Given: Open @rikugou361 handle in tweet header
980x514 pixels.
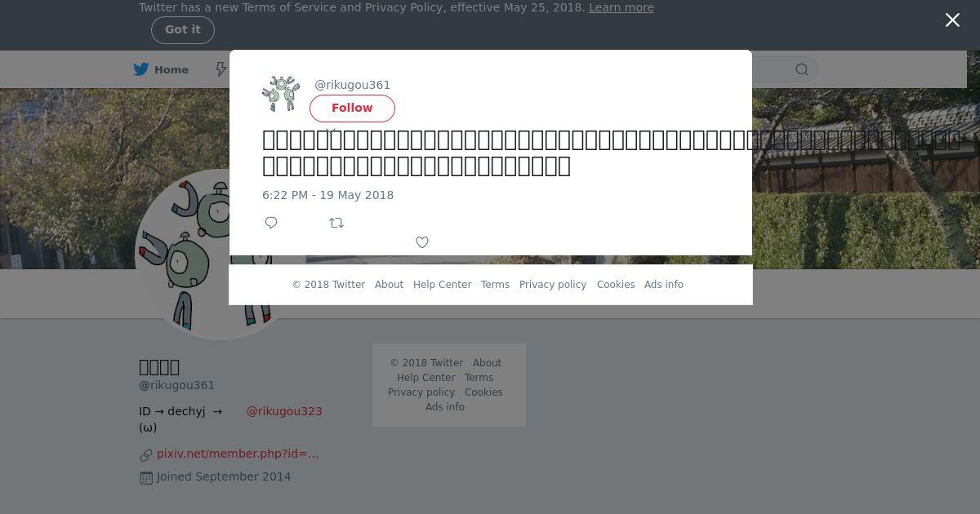Looking at the screenshot, I should coord(353,85).
